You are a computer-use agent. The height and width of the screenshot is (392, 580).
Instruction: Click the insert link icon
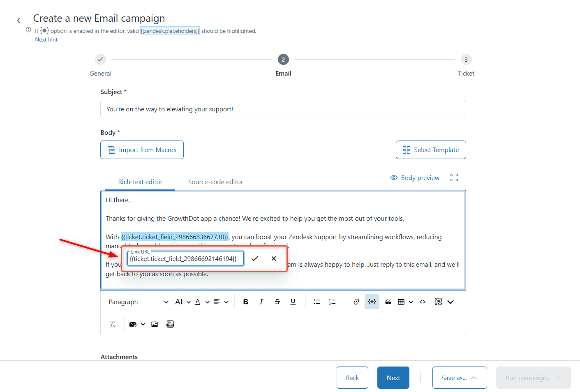pos(356,302)
